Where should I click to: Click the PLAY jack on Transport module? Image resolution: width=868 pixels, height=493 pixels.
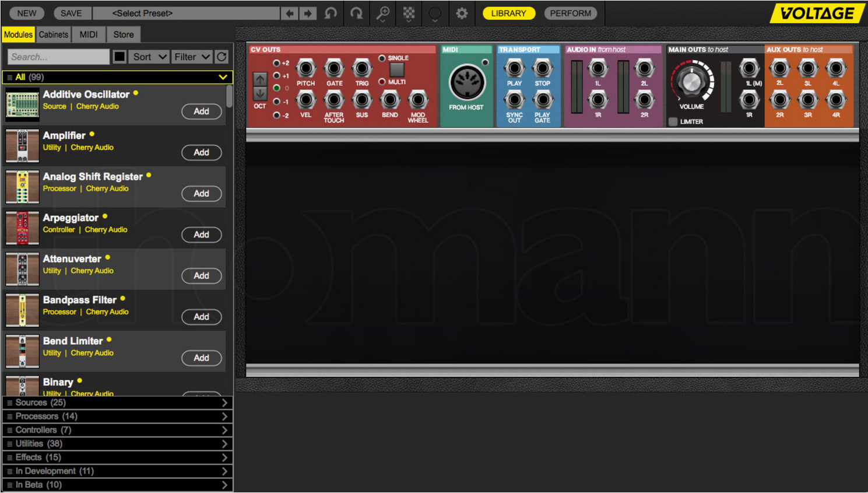click(x=514, y=68)
